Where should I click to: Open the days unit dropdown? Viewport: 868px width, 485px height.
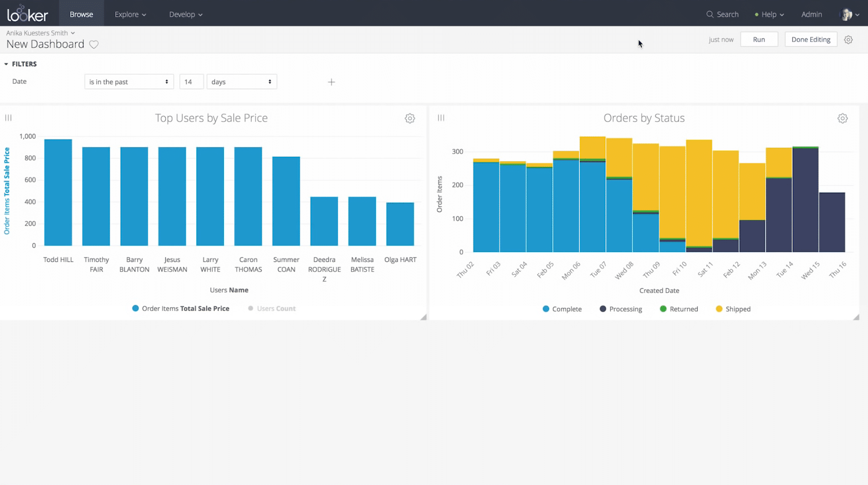[242, 82]
